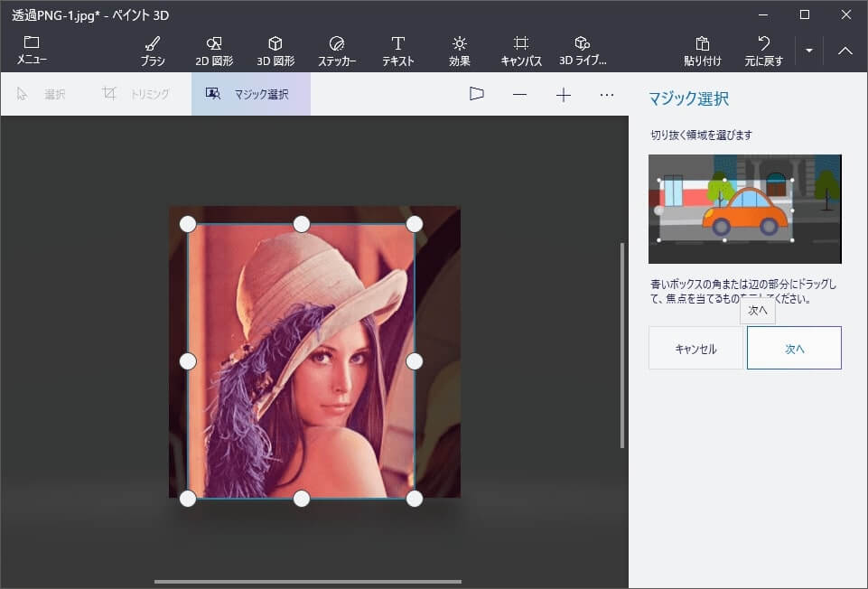Click the 貼り付け paste button
This screenshot has height=589, width=868.
(703, 51)
